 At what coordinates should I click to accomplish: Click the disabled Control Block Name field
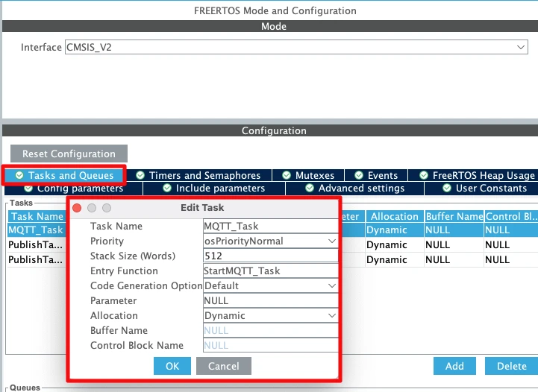270,345
